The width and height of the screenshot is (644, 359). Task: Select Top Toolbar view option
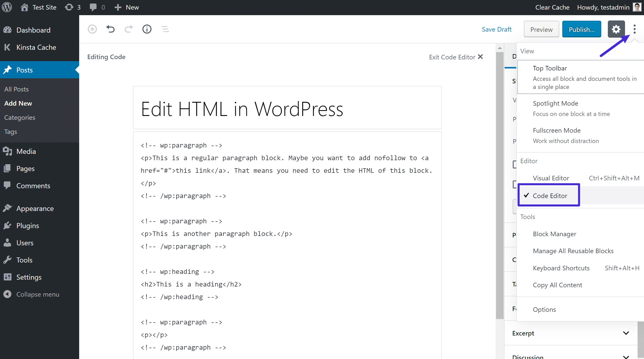pos(550,68)
